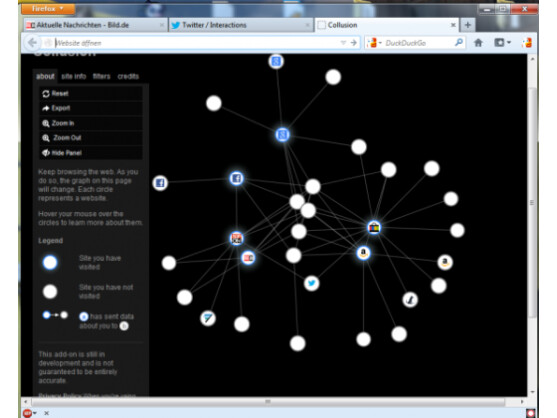Click the Reset button
This screenshot has height=418, width=557.
91,94
